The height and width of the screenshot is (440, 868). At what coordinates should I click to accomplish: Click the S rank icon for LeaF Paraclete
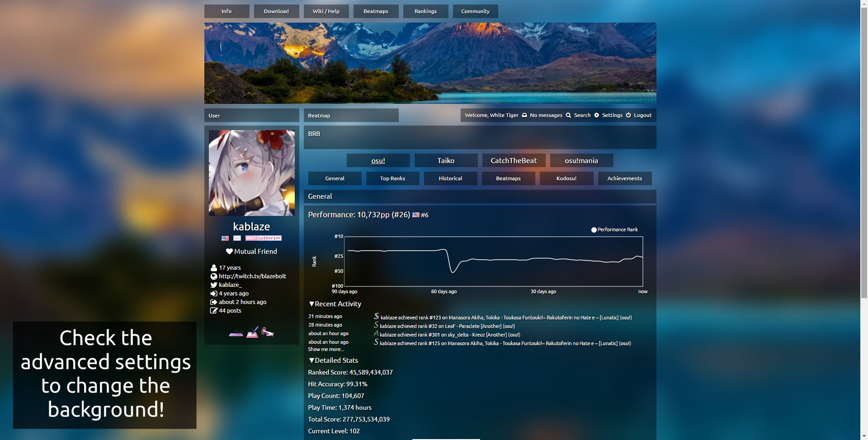point(376,325)
